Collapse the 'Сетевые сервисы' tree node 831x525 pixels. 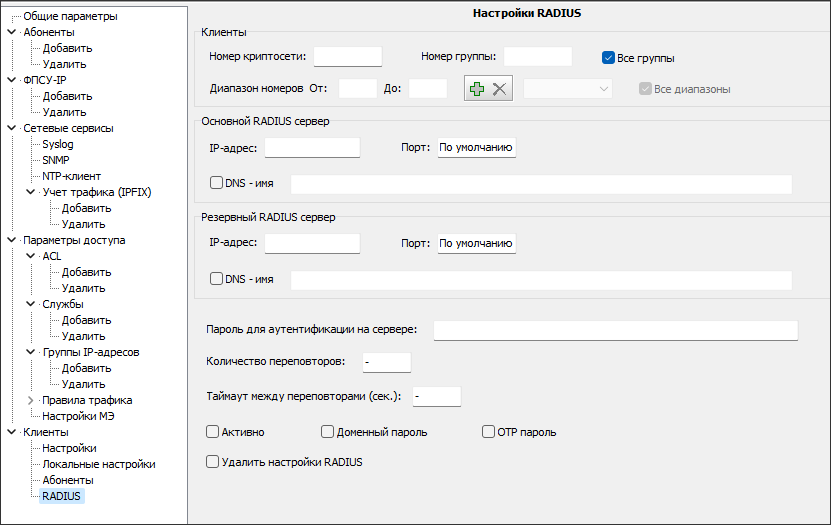(x=11, y=128)
